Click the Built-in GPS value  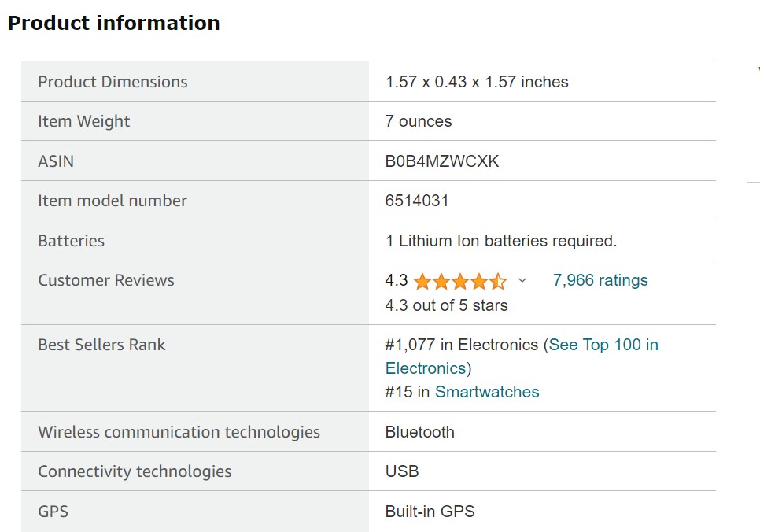pos(430,512)
